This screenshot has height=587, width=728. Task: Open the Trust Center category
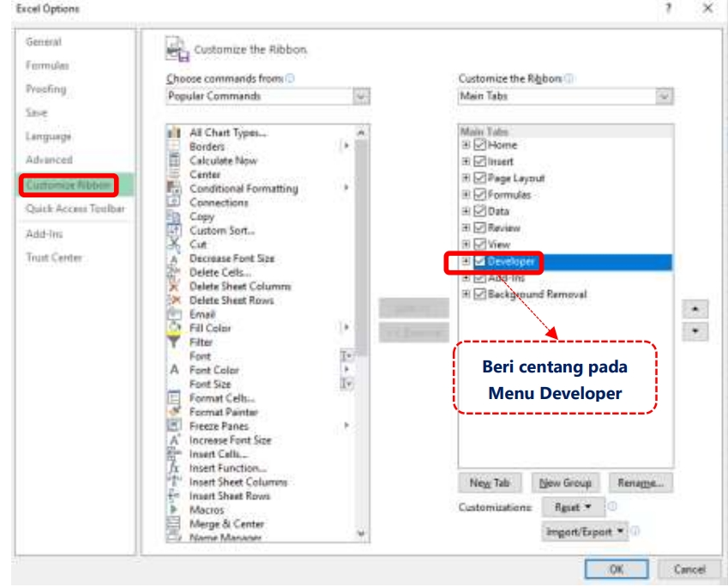tap(54, 257)
